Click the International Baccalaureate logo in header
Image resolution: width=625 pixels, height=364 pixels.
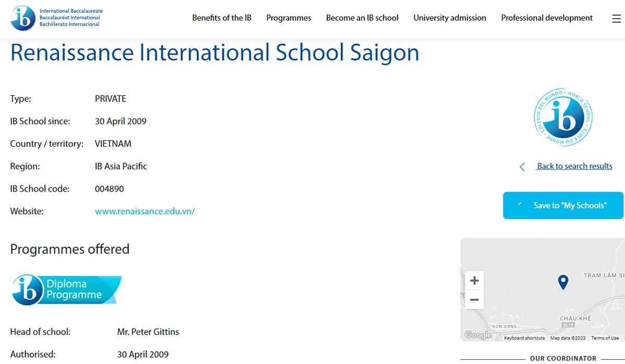(57, 18)
